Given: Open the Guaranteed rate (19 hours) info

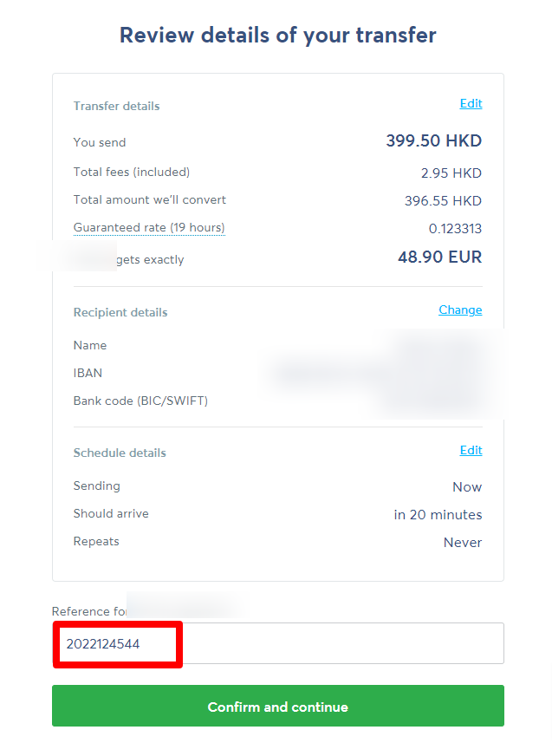Looking at the screenshot, I should pyautogui.click(x=149, y=228).
